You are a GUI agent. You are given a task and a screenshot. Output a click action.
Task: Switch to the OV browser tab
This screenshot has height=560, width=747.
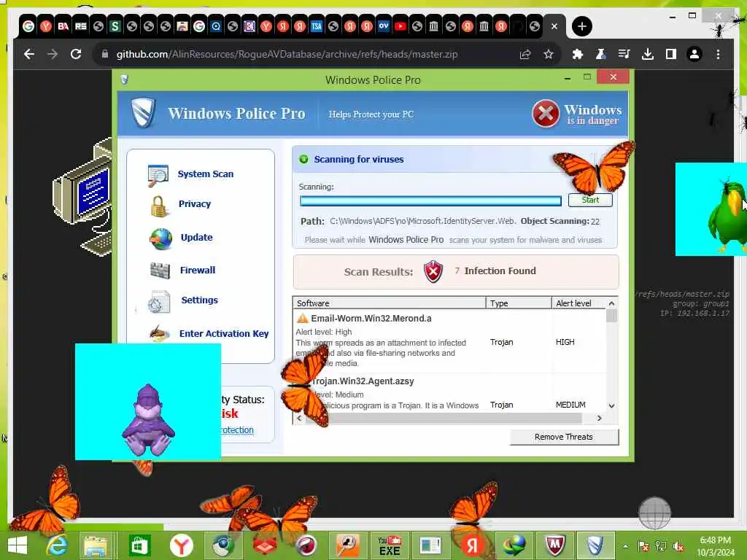[x=384, y=26]
